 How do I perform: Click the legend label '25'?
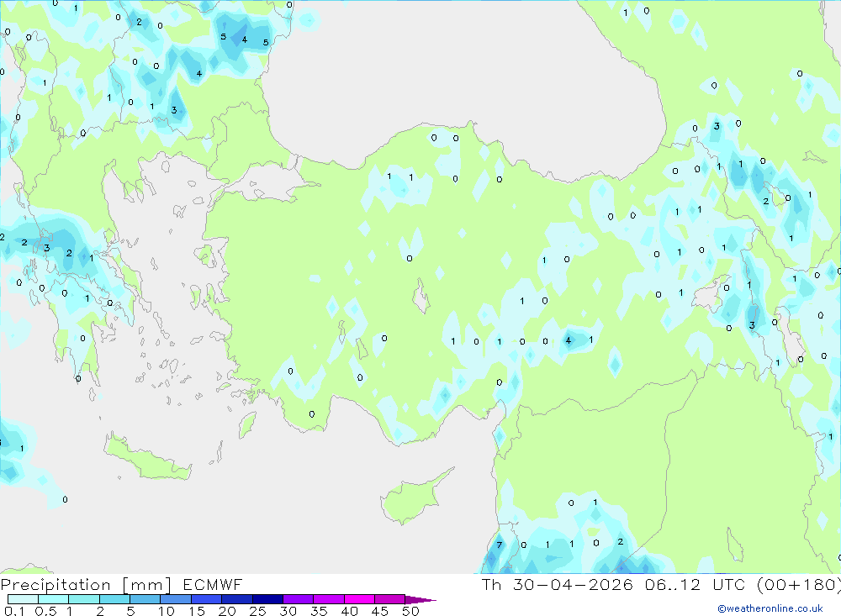tap(258, 611)
